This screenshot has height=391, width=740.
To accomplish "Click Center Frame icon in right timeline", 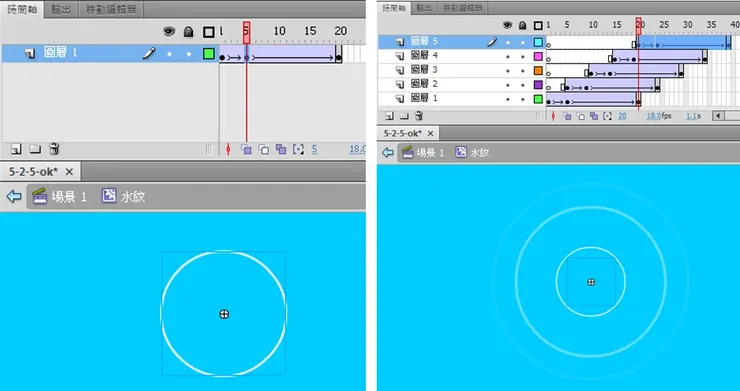I will click(x=554, y=116).
